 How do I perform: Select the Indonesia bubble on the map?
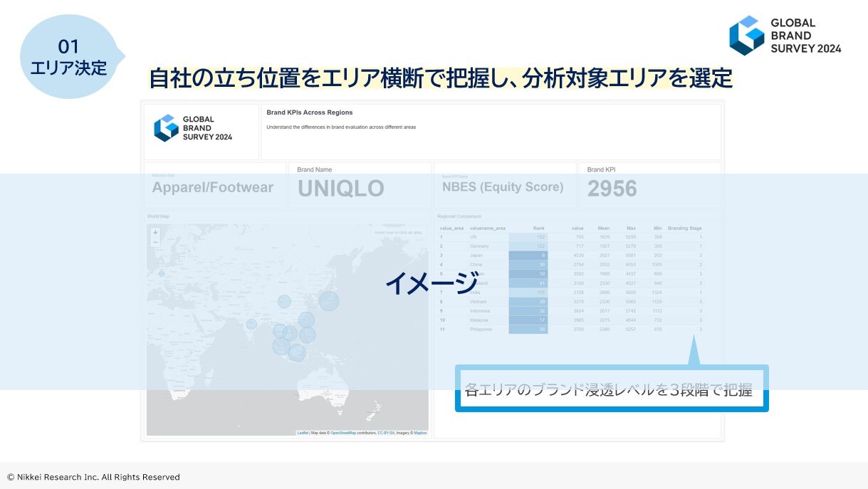297,352
